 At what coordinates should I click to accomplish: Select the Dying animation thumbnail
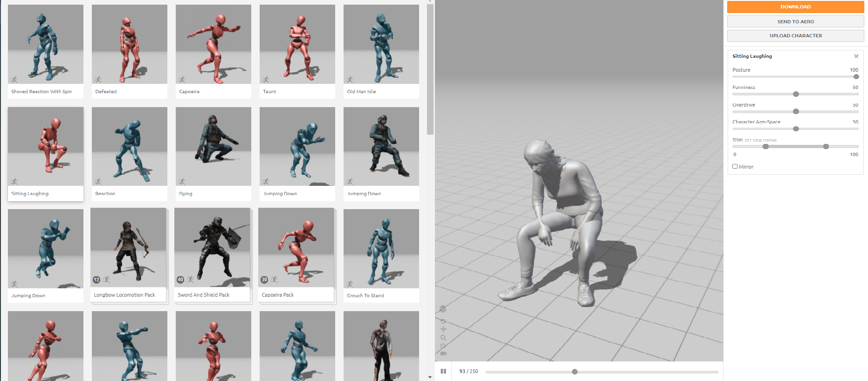(x=214, y=146)
